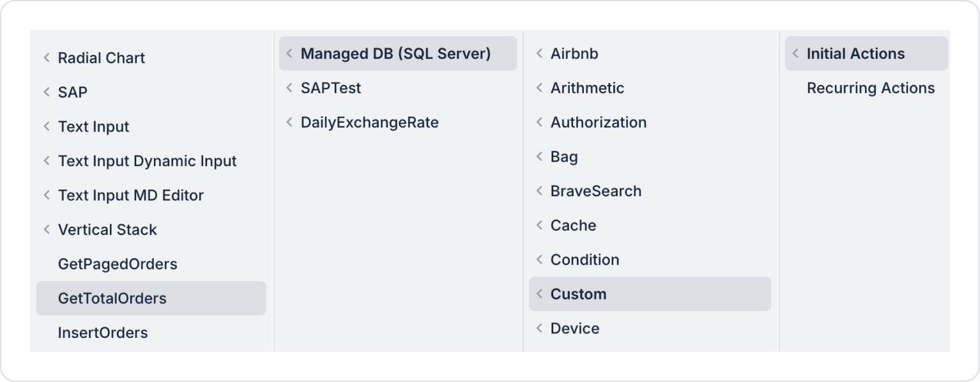The height and width of the screenshot is (382, 980).
Task: Expand the Cache chevron arrow
Action: click(x=539, y=225)
